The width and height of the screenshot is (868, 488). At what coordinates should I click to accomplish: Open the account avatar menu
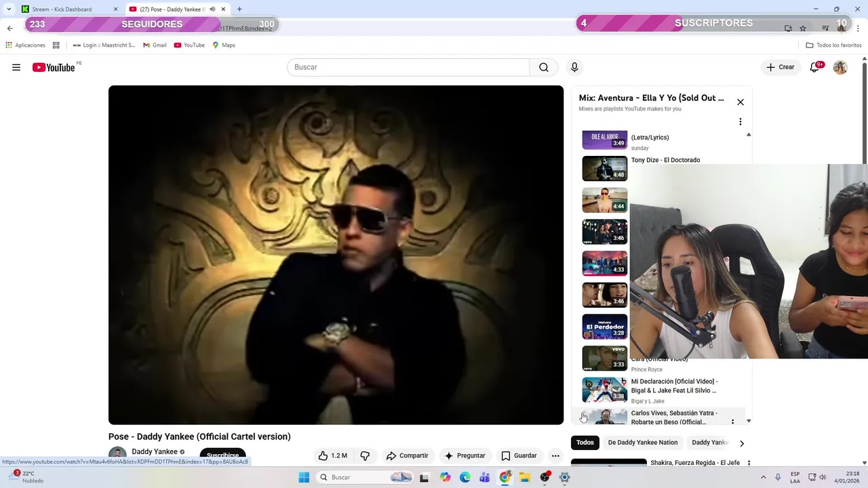pyautogui.click(x=840, y=67)
